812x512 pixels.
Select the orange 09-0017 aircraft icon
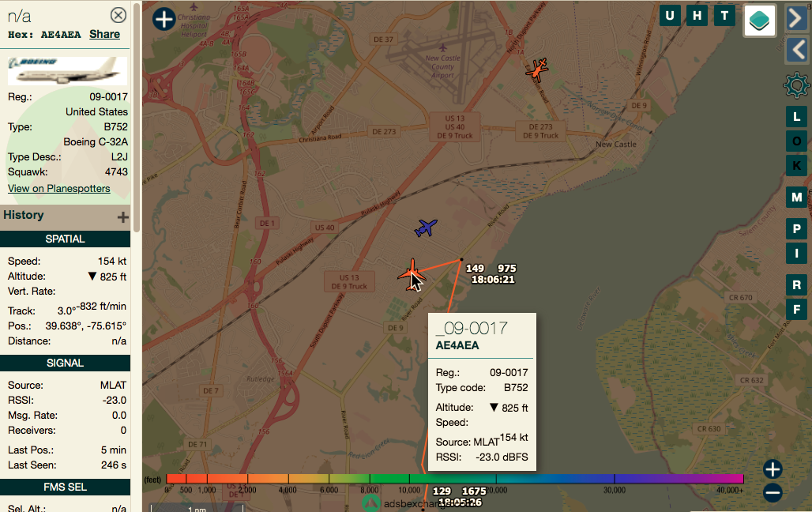[412, 274]
